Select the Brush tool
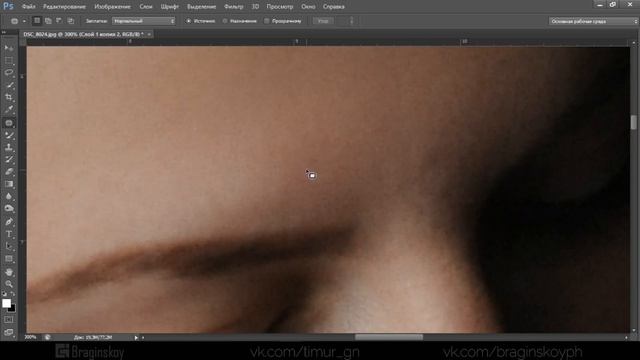Image resolution: width=640 pixels, height=360 pixels. 9,135
